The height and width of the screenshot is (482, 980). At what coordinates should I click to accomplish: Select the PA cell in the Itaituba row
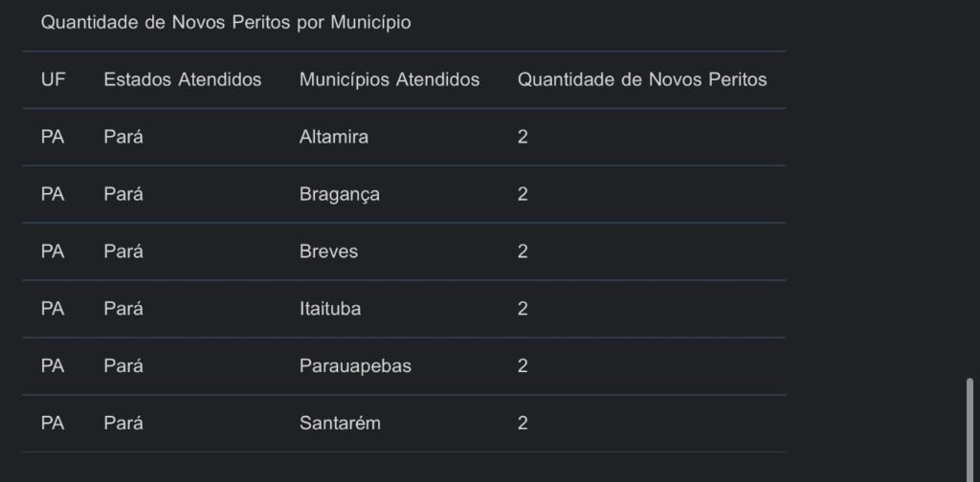[53, 309]
